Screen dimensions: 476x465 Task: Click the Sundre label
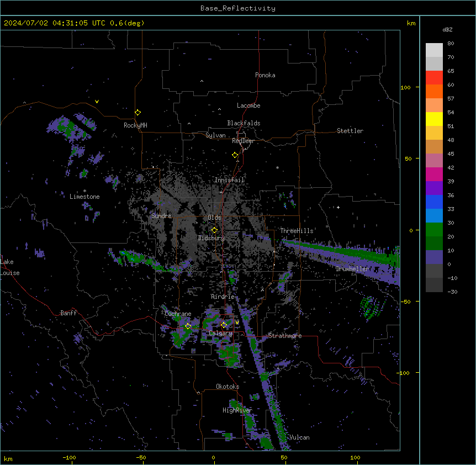point(161,216)
